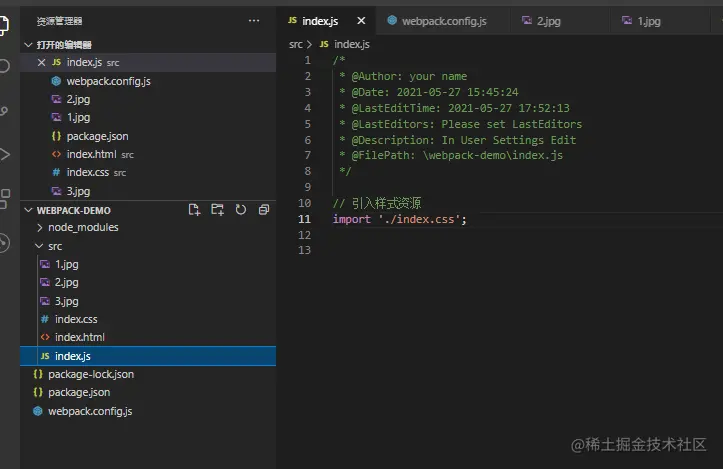Click line number 13 in gutter
Screen dimensions: 723x469
click(x=304, y=250)
